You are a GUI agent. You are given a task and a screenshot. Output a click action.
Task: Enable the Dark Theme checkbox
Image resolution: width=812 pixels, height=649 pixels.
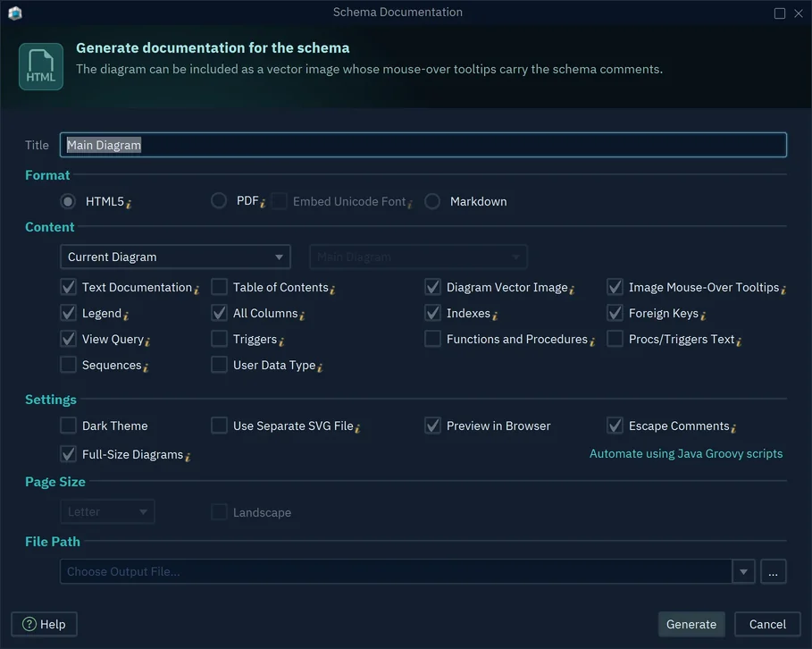tap(69, 426)
